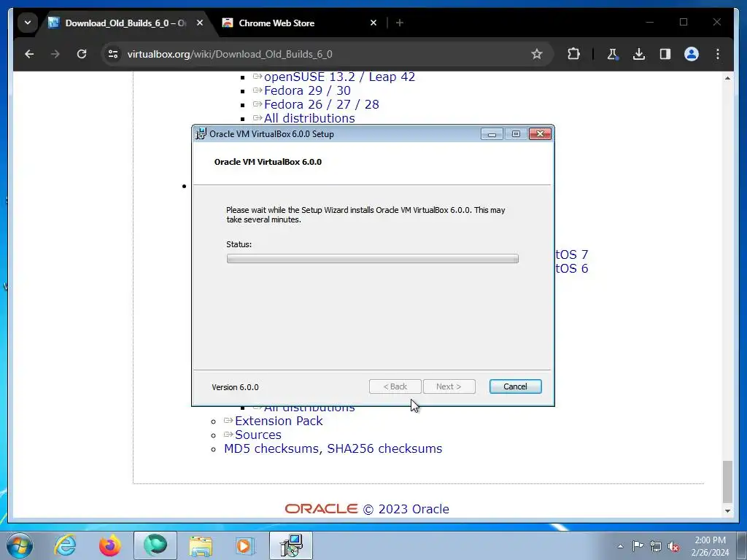Open MD5 checksums link
The width and height of the screenshot is (747, 560).
273,448
